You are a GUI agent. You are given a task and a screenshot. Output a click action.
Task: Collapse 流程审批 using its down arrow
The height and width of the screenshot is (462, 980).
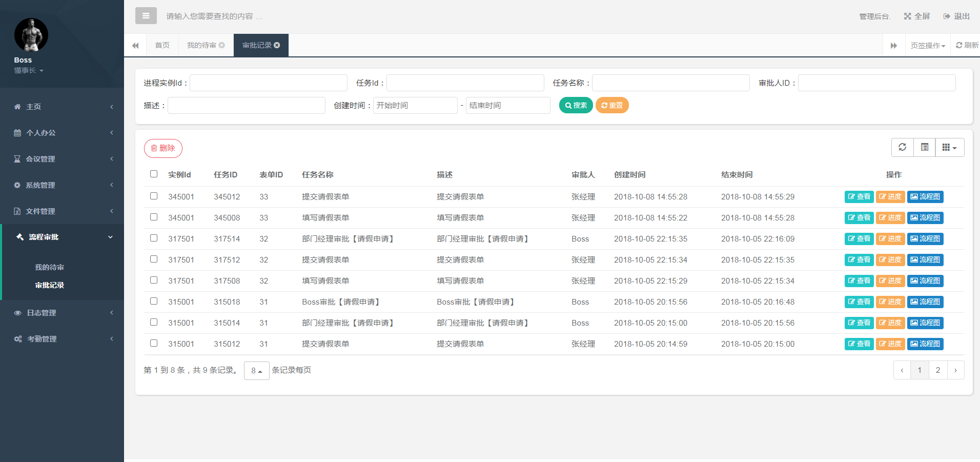click(x=110, y=237)
